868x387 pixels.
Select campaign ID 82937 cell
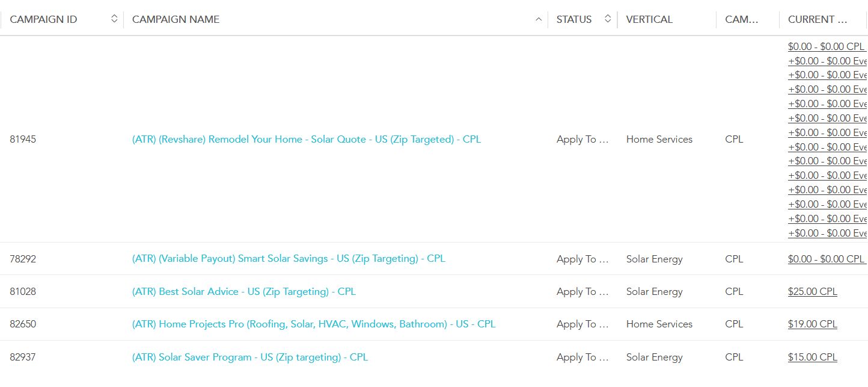[23, 357]
